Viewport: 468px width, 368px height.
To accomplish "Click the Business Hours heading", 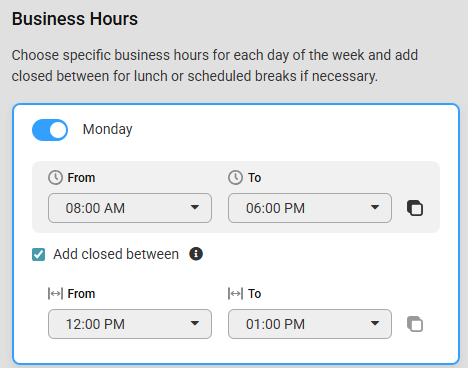I will click(x=75, y=19).
